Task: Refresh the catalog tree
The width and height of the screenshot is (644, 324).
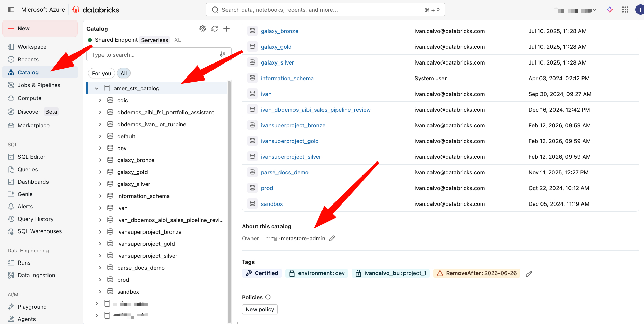Action: click(x=215, y=29)
